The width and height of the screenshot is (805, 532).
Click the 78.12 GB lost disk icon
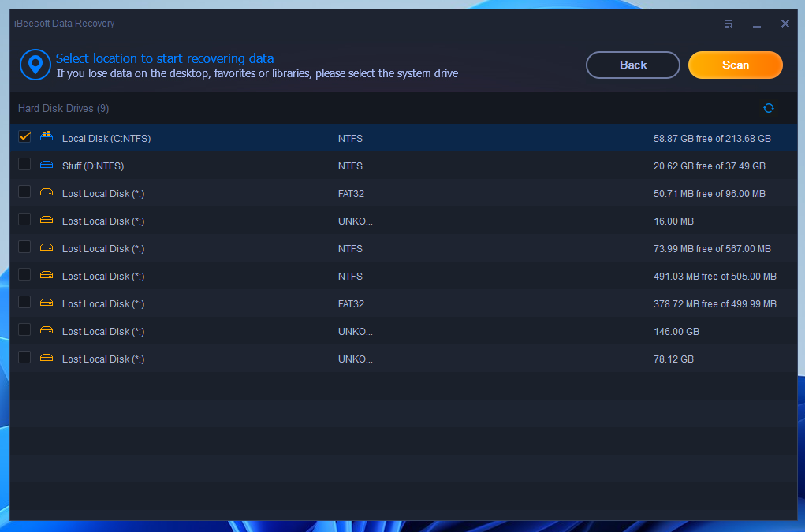[x=47, y=359]
